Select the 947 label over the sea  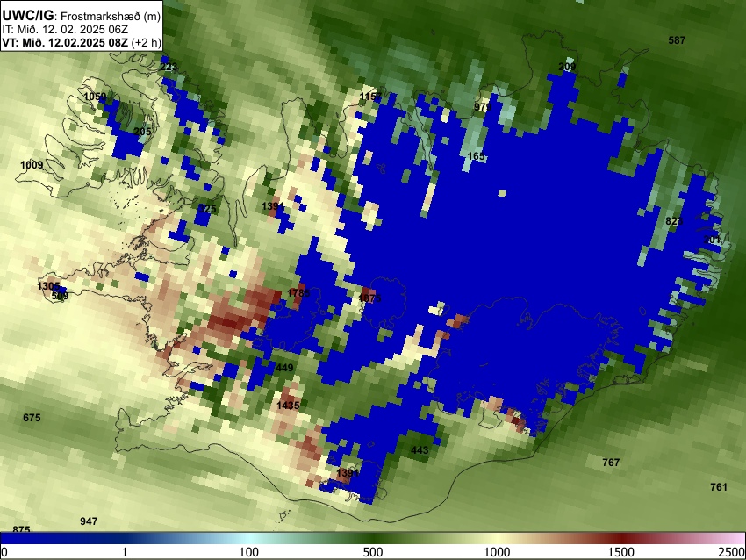pos(89,521)
